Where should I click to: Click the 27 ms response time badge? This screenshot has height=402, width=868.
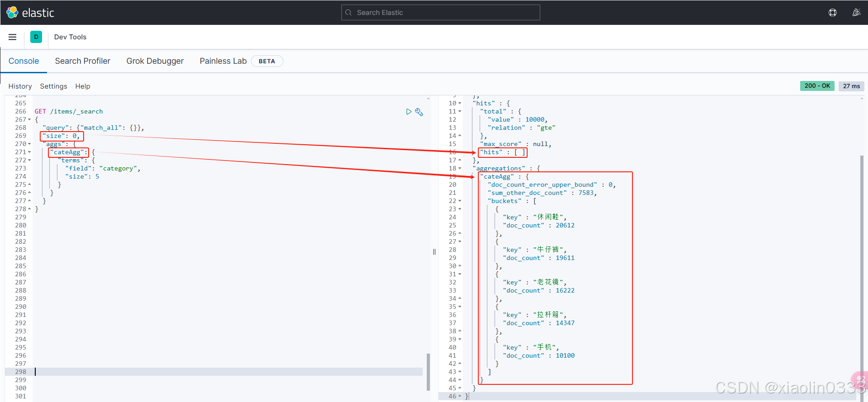[x=851, y=86]
